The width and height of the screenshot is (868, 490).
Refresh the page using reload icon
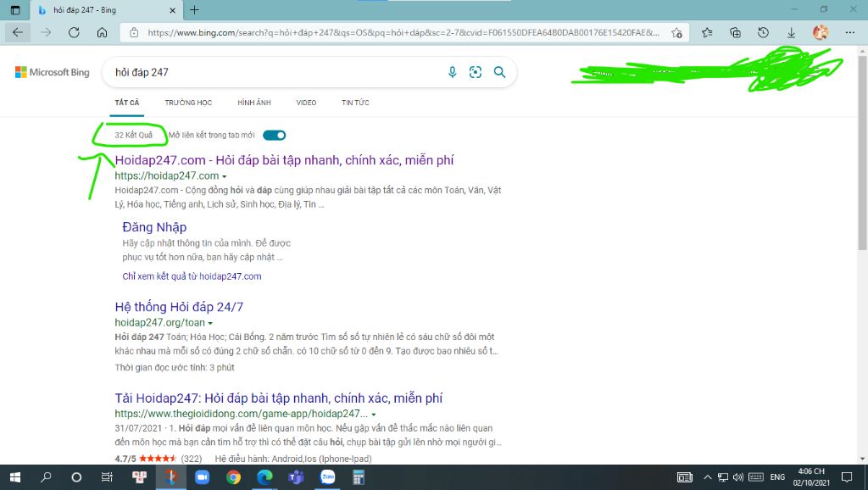73,31
